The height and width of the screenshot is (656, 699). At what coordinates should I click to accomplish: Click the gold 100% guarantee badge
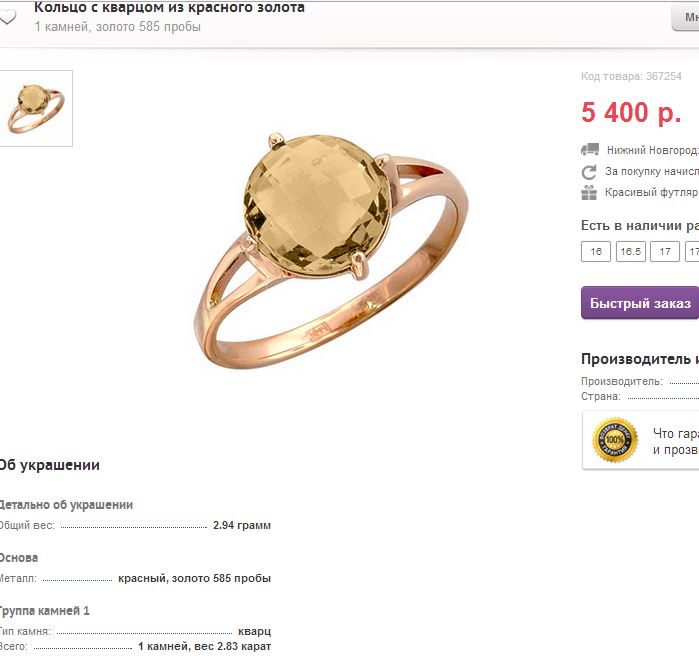coord(615,440)
